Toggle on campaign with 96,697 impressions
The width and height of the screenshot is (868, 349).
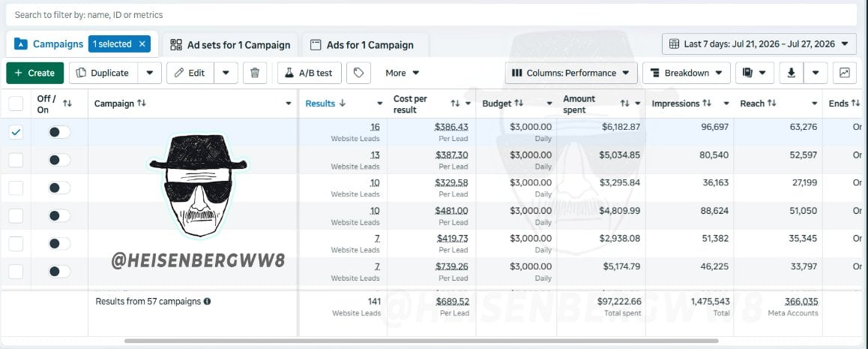click(59, 132)
